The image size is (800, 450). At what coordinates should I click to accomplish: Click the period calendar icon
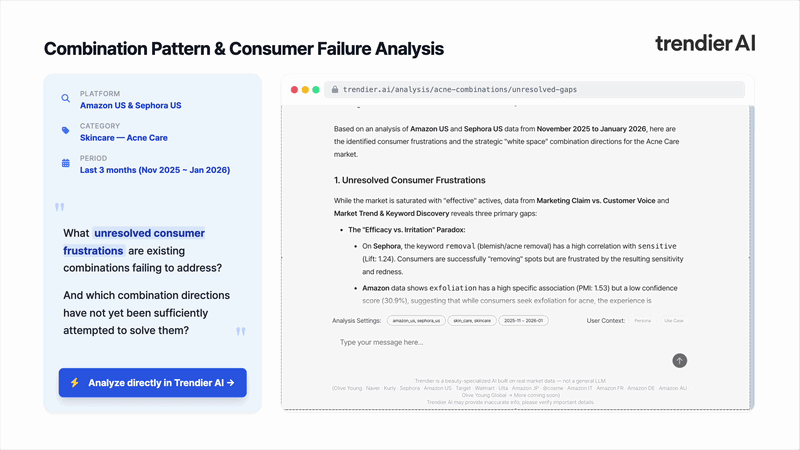point(66,163)
